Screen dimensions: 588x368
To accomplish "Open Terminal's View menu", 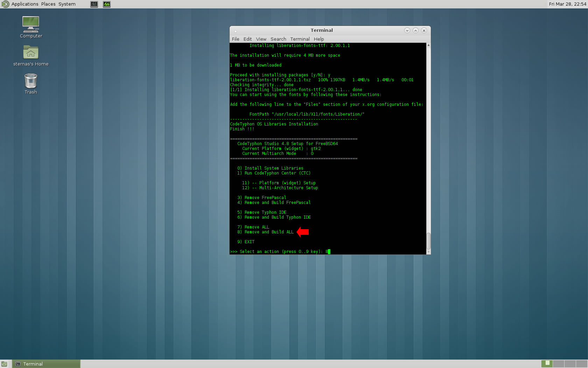I will coord(261,39).
